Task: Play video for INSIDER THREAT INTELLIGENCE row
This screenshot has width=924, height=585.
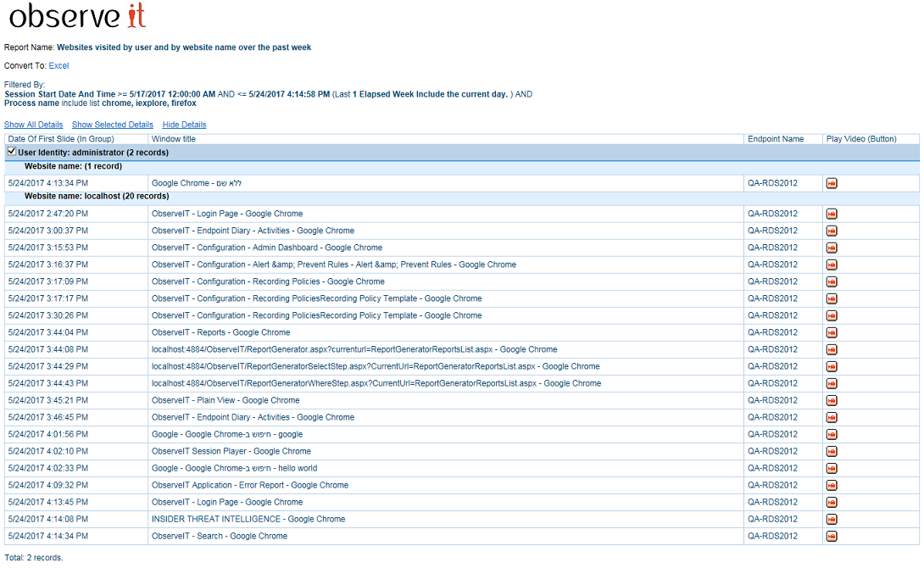Action: [832, 520]
